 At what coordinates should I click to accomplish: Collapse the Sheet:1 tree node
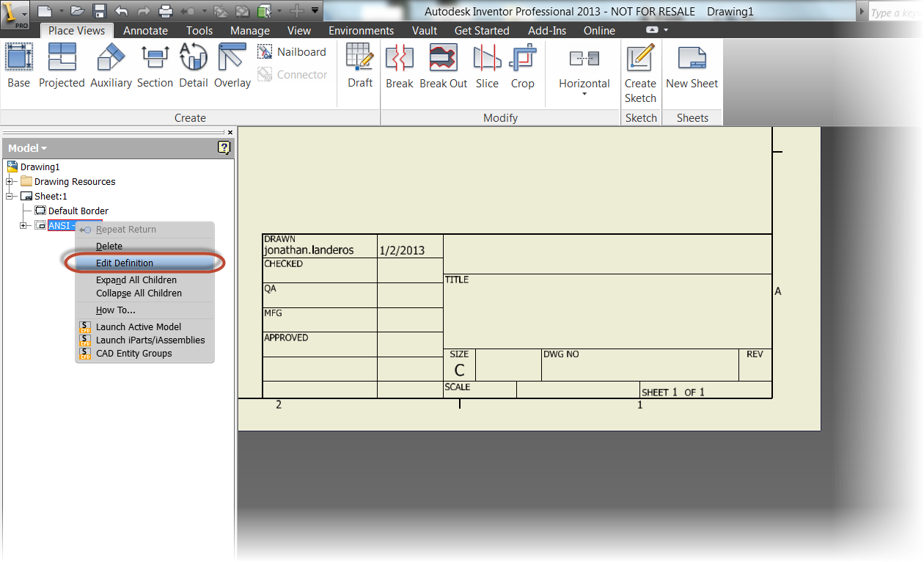click(x=10, y=197)
